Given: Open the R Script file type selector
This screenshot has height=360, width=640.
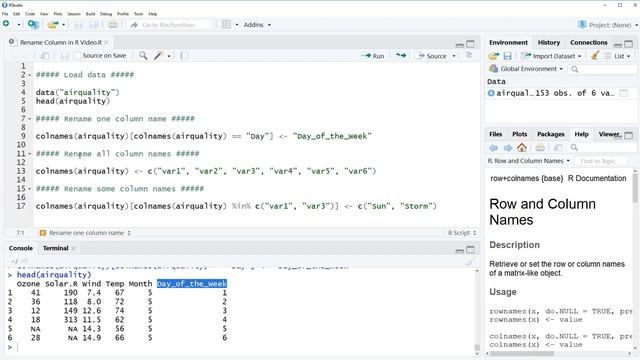Looking at the screenshot, I should 462,233.
